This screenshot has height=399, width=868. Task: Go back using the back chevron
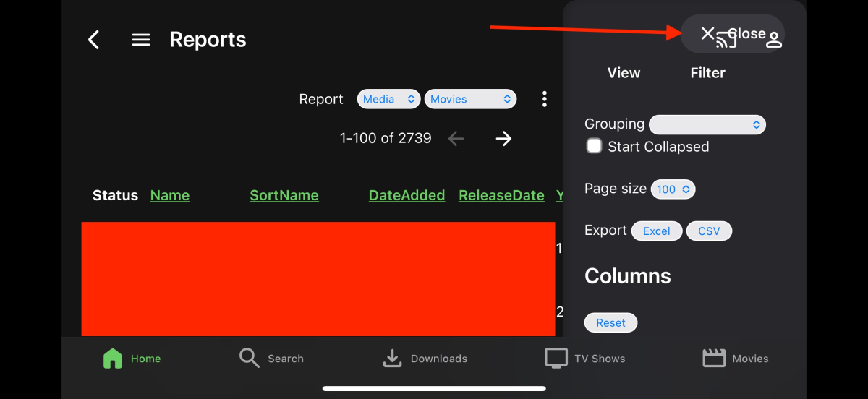(93, 40)
